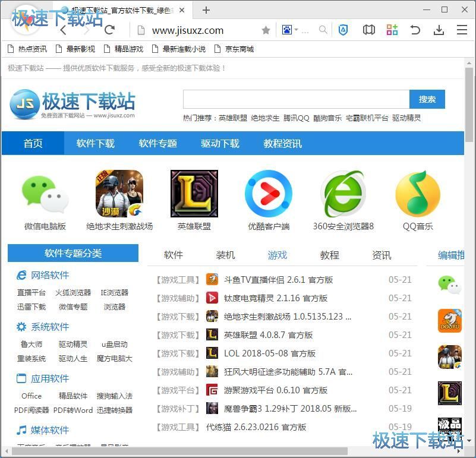Open the 鲁大师 topic link
Viewport: 476px width, 458px height.
pos(31,344)
